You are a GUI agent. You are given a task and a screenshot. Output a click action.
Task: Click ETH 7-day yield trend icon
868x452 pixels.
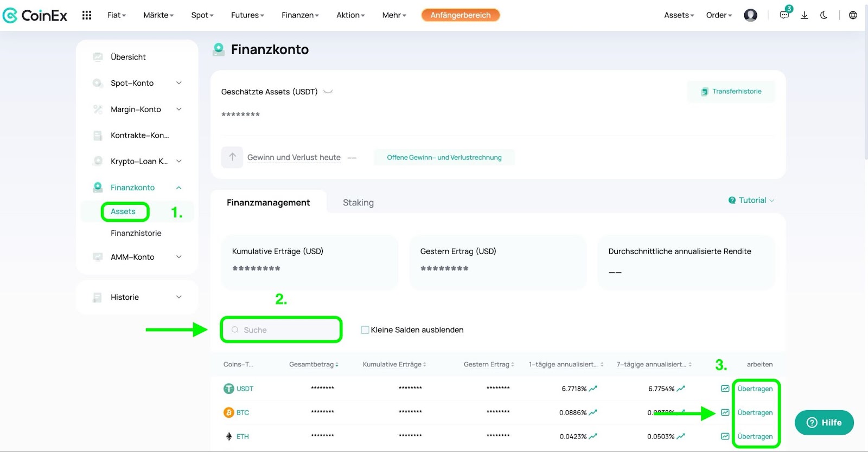pyautogui.click(x=681, y=436)
